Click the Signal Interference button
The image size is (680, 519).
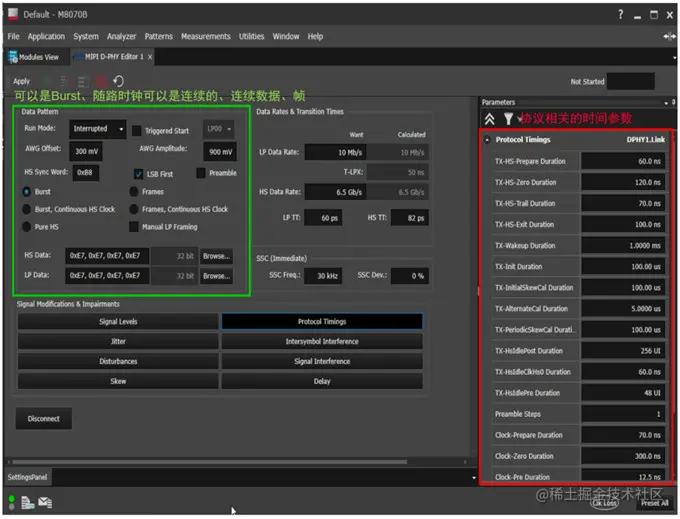(322, 361)
